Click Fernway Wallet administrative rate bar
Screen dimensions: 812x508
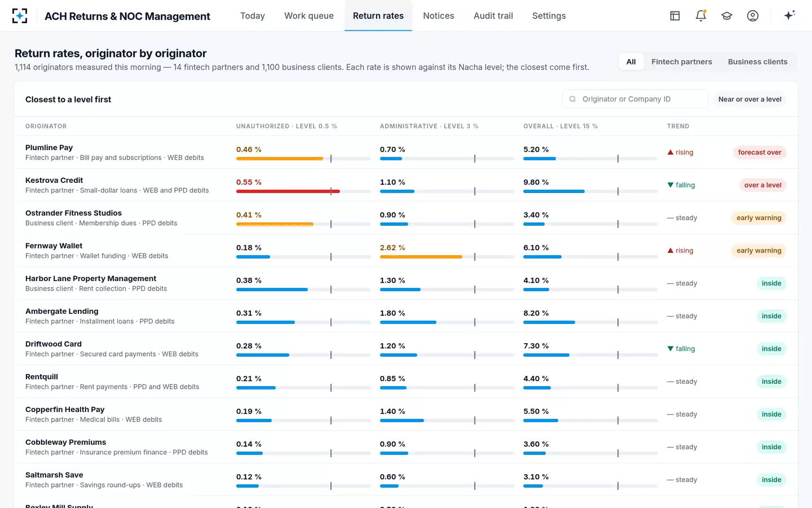tap(447, 257)
